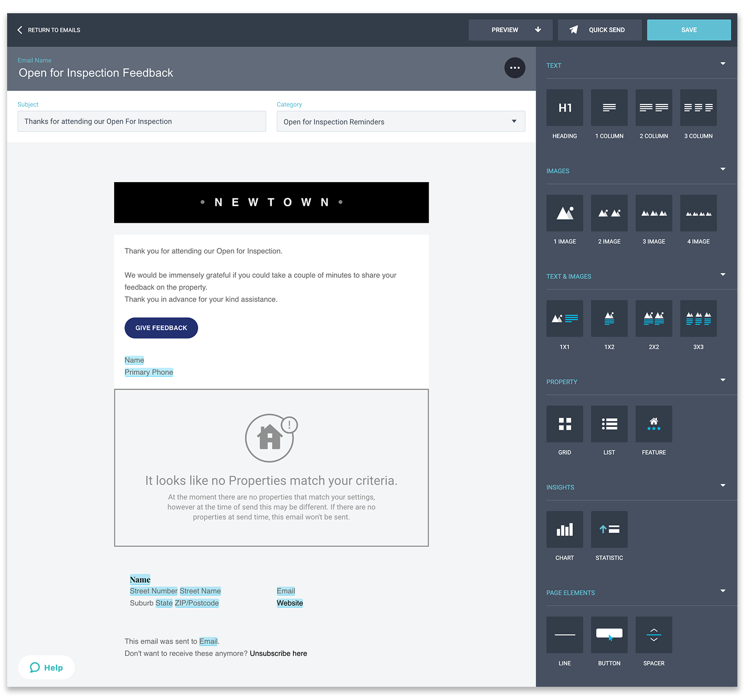
Task: Click the Save button
Action: pyautogui.click(x=689, y=30)
